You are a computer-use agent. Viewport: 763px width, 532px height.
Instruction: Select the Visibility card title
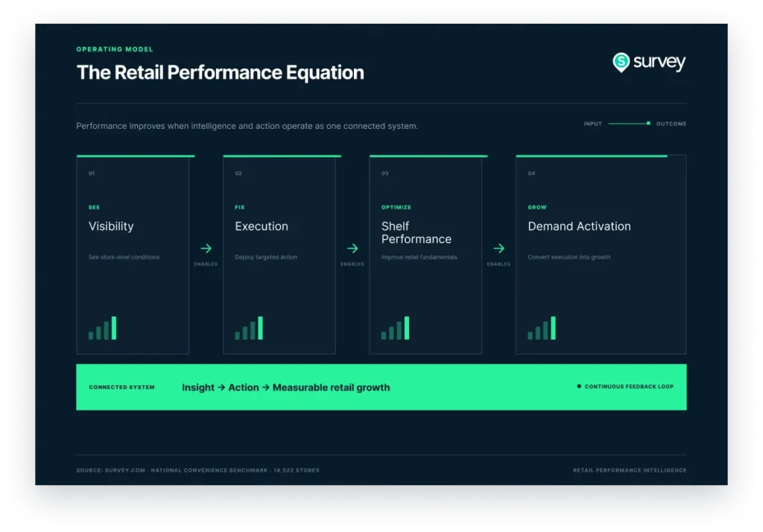[111, 227]
